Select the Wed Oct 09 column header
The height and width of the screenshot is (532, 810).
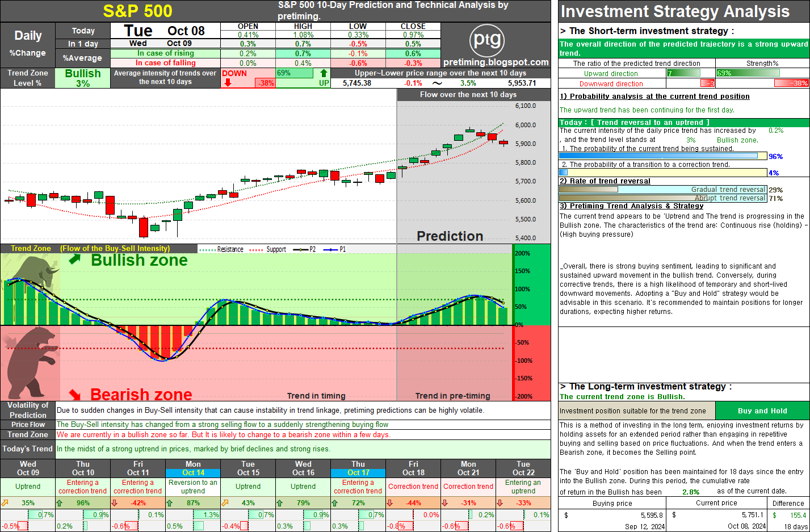(28, 468)
